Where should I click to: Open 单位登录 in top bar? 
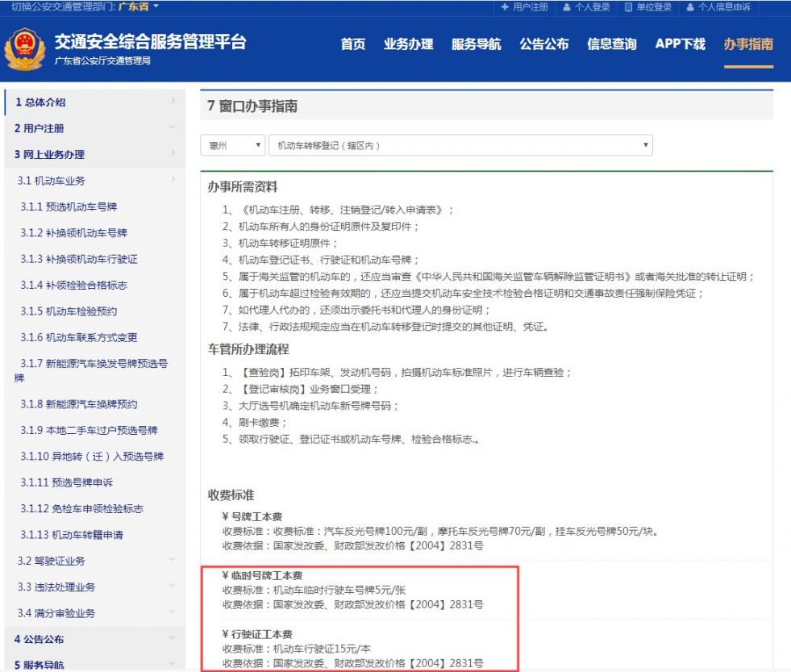point(648,7)
